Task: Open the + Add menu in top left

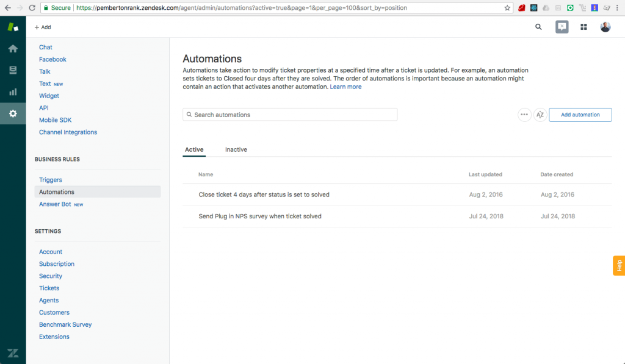Action: click(x=42, y=27)
